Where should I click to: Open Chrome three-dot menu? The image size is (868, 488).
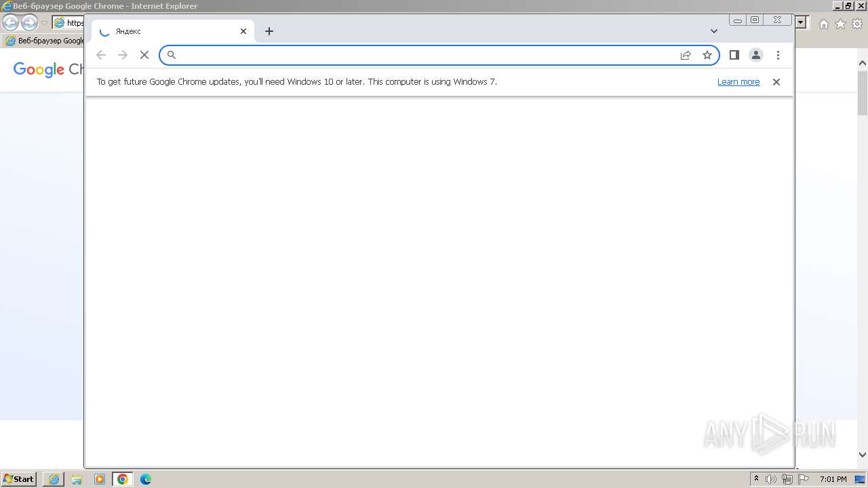click(x=778, y=55)
